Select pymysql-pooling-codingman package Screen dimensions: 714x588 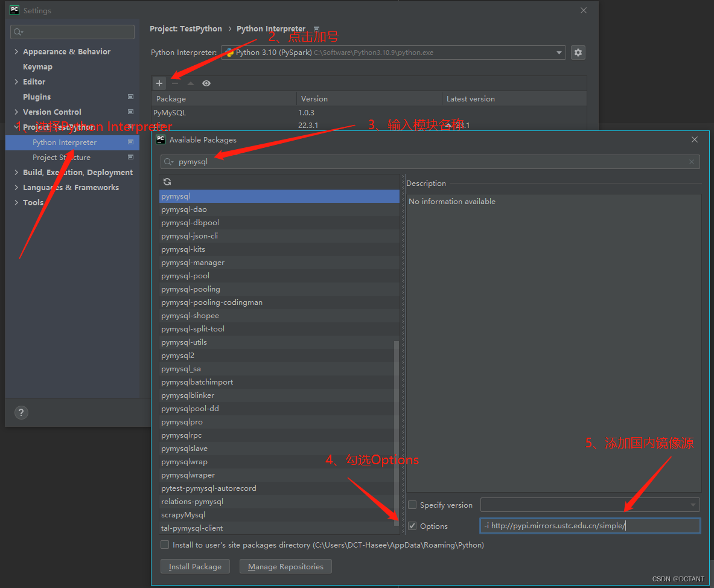pos(279,302)
